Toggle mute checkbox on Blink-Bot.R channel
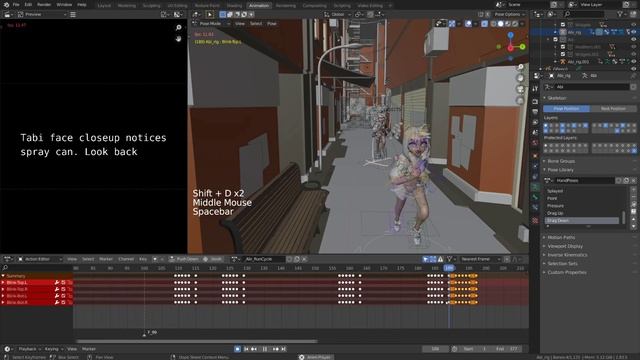Image resolution: width=640 pixels, height=360 pixels. (x=63, y=302)
